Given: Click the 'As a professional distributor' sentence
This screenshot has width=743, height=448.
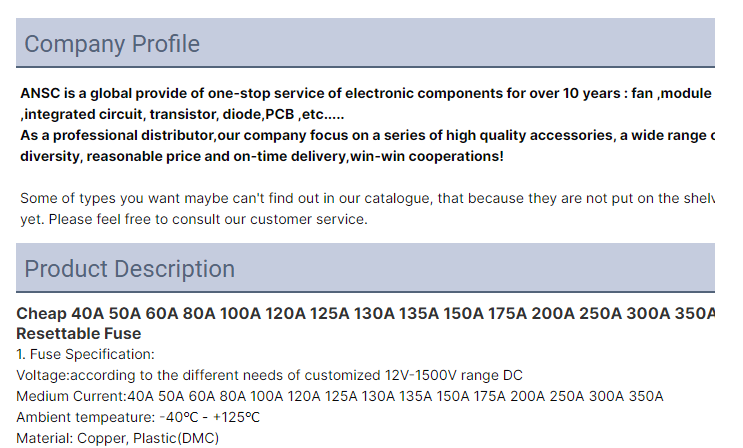Looking at the screenshot, I should click(x=367, y=135).
